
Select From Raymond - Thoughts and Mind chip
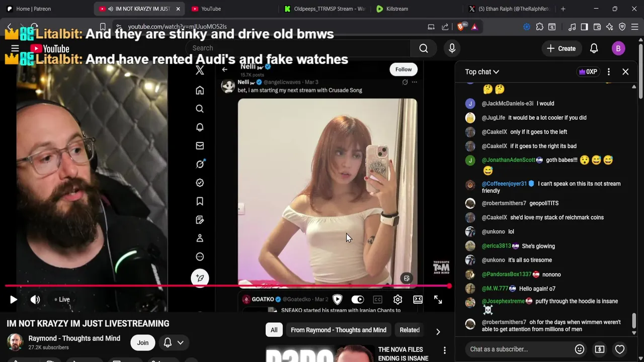pyautogui.click(x=339, y=330)
